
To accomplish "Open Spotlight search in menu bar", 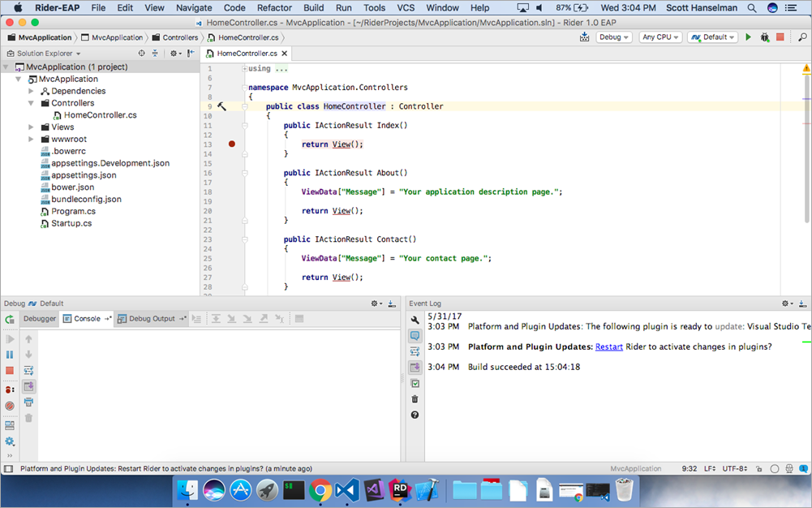I will (x=751, y=8).
